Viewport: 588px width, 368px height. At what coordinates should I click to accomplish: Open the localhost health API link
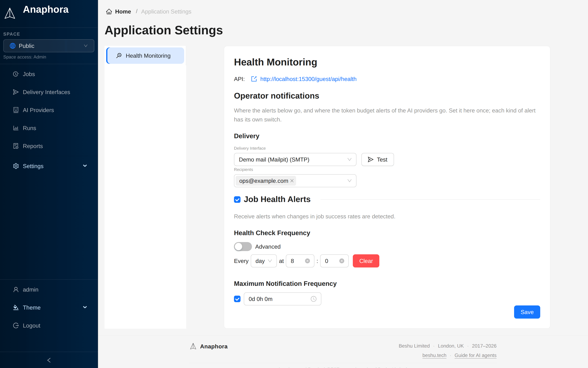tap(308, 79)
